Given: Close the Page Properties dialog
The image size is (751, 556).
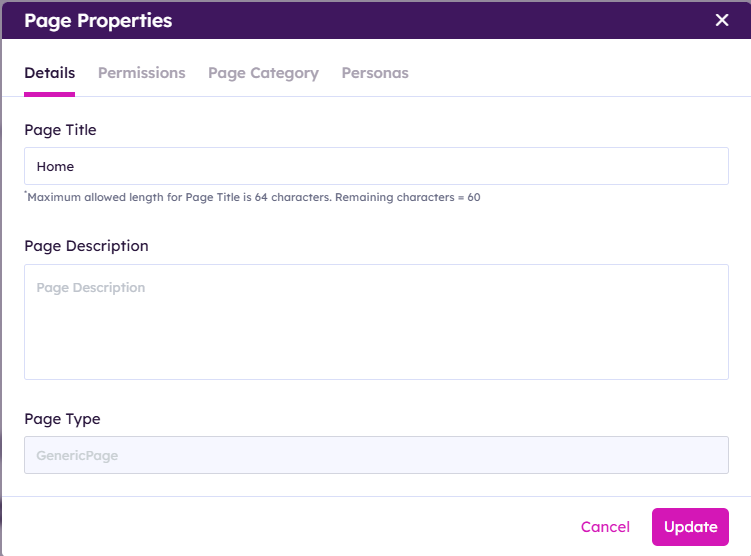Looking at the screenshot, I should point(722,21).
